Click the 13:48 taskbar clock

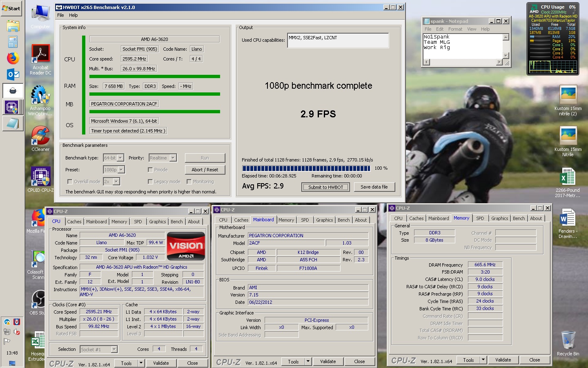click(12, 352)
